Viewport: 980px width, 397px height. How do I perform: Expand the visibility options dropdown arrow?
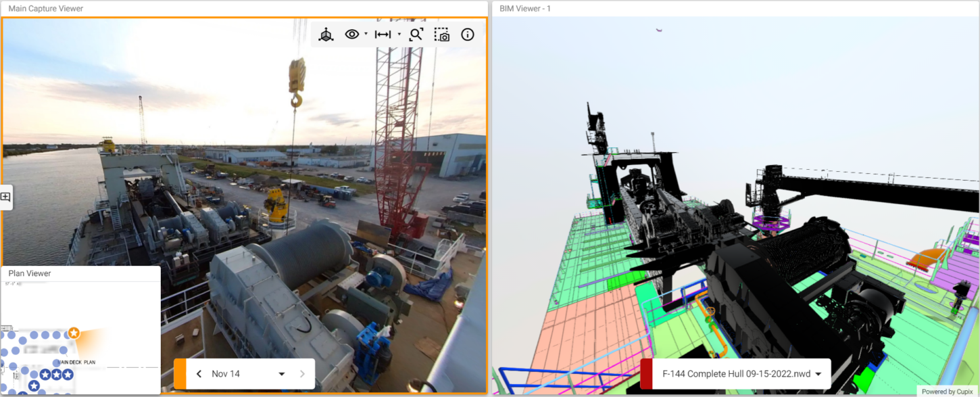[366, 34]
